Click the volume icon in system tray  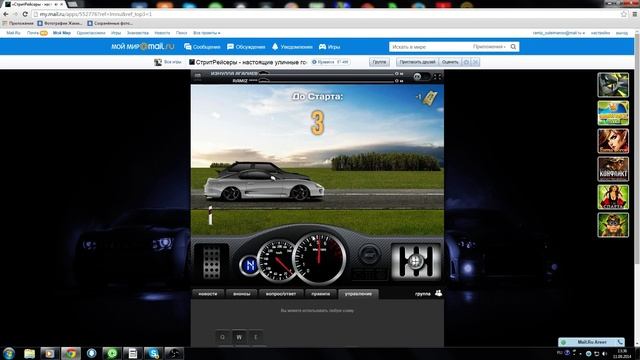[x=604, y=353]
